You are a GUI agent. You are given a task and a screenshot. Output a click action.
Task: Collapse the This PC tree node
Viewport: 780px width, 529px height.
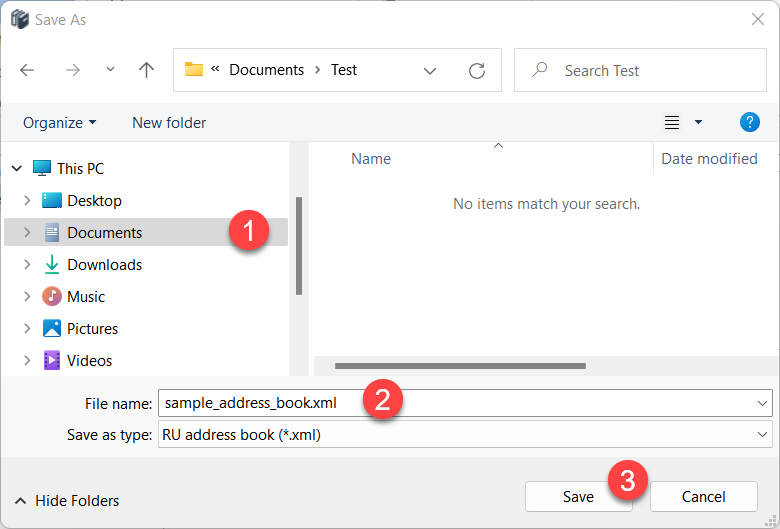[16, 169]
